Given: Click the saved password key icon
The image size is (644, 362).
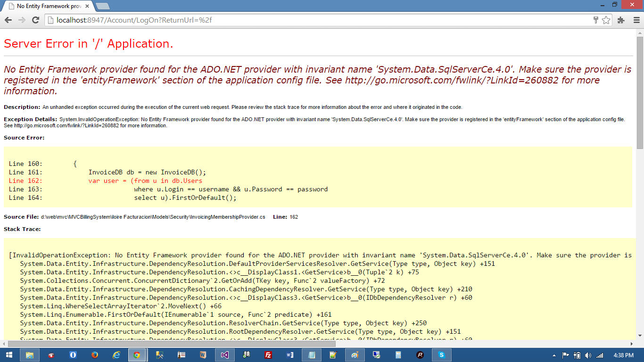Looking at the screenshot, I should 596,20.
